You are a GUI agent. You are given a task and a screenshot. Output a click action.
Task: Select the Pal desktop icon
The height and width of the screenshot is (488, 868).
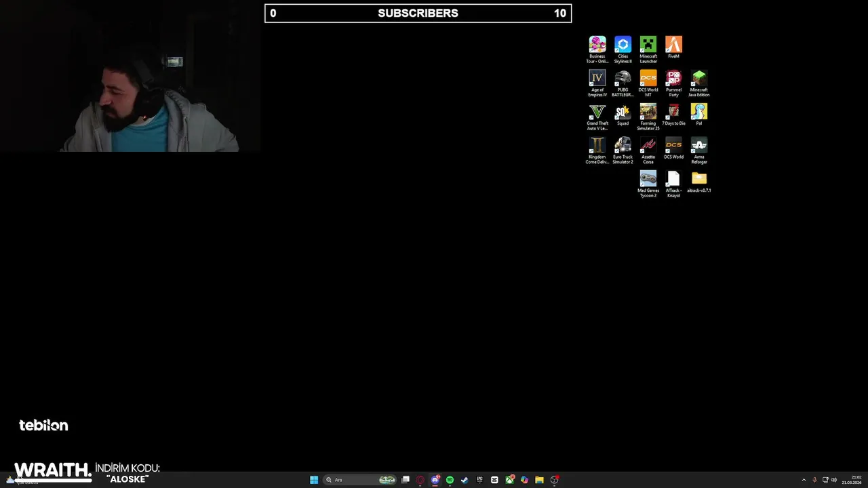click(x=699, y=115)
